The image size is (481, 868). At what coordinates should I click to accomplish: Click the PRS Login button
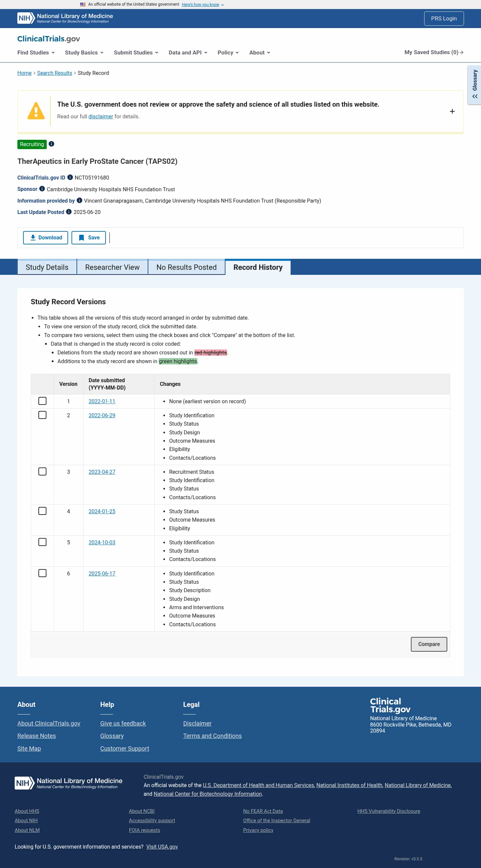444,18
